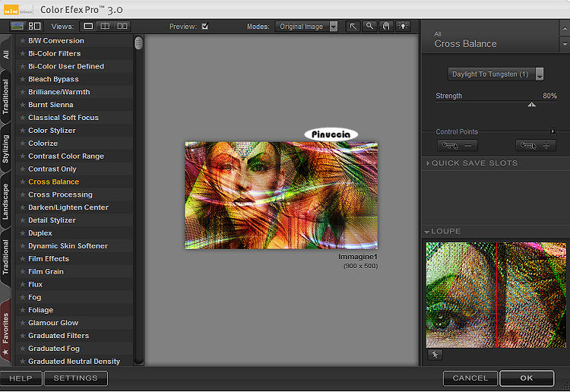
Task: Click the OK button
Action: [527, 378]
